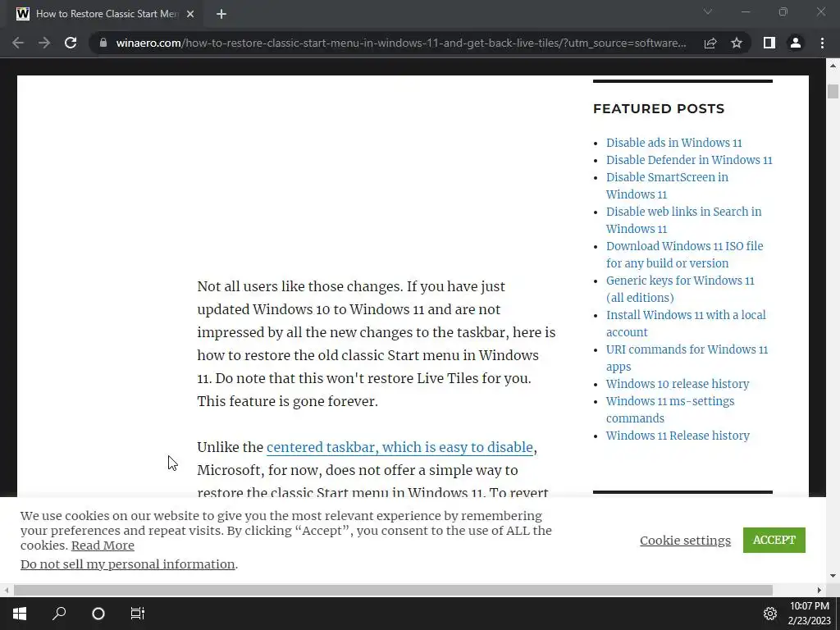Viewport: 840px width, 630px height.
Task: Click the vertical scrollbar thumb
Action: 833,91
